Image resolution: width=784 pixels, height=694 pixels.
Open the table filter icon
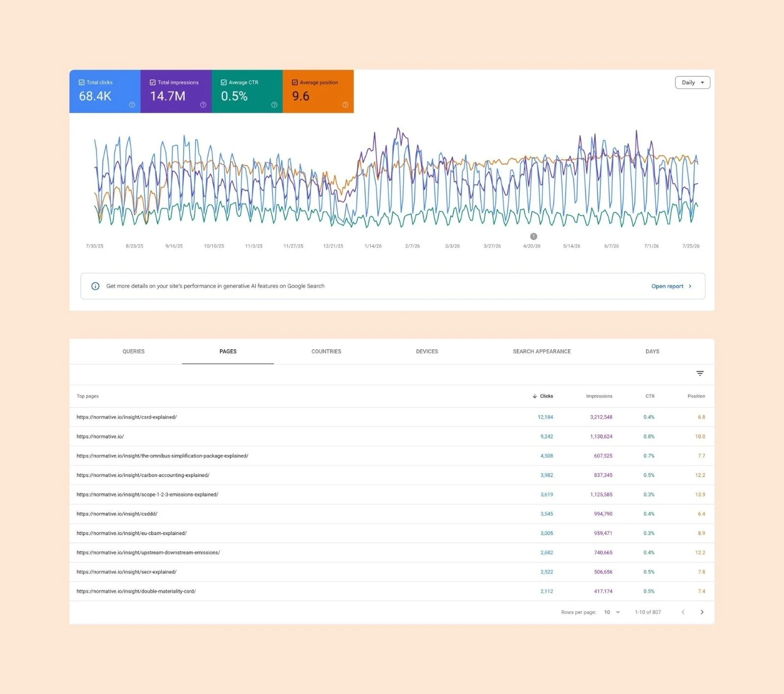[700, 373]
